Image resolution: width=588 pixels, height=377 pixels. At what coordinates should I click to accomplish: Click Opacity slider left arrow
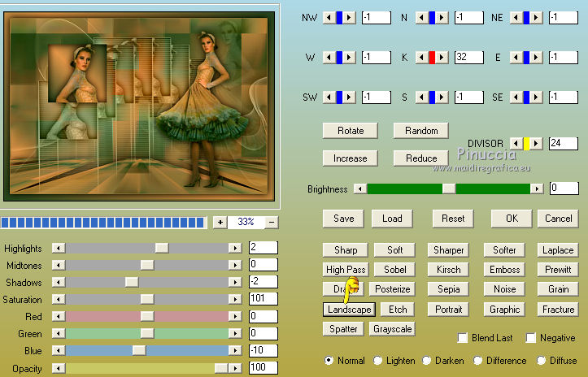(x=59, y=368)
